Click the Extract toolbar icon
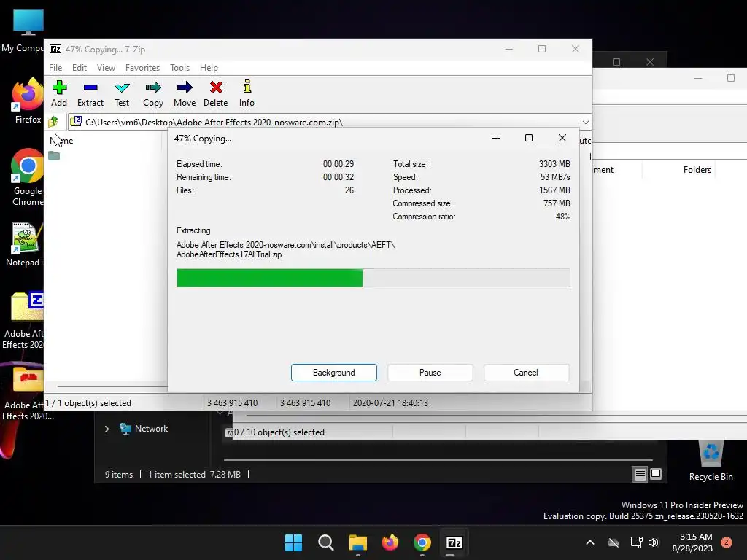This screenshot has width=747, height=560. click(x=90, y=93)
